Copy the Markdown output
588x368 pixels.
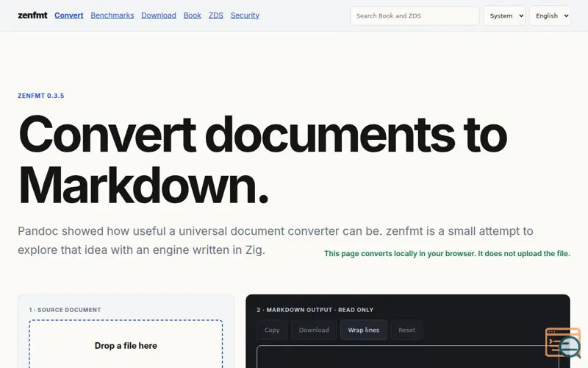(x=272, y=330)
